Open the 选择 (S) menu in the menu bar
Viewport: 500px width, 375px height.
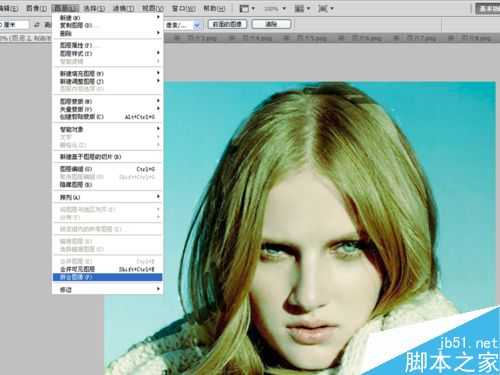click(94, 8)
